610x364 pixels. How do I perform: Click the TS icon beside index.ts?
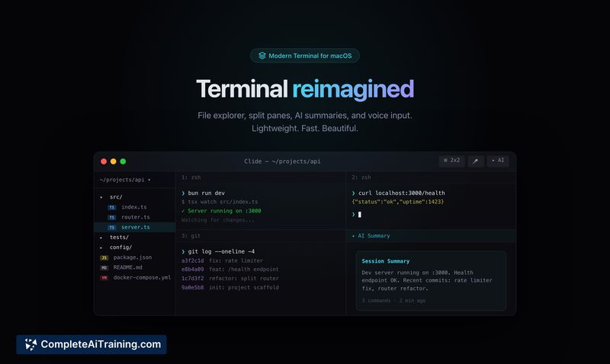click(x=112, y=207)
